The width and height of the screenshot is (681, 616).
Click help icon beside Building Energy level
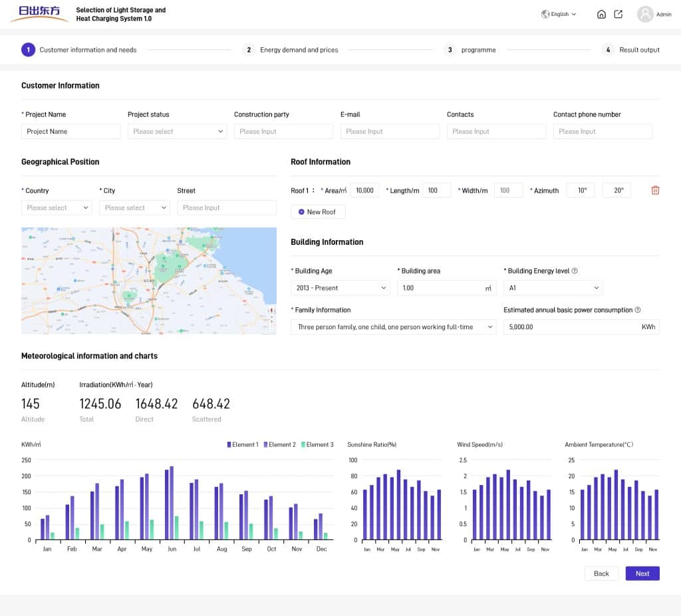click(x=575, y=271)
